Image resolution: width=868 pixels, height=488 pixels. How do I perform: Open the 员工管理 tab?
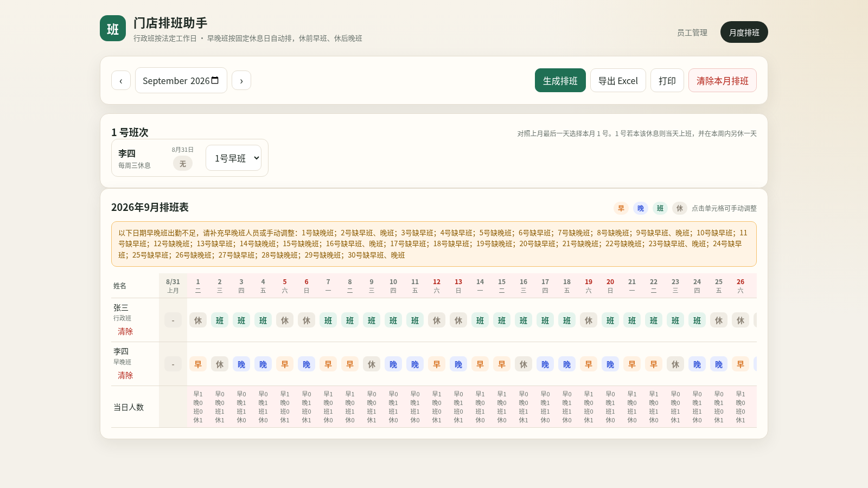pos(692,33)
